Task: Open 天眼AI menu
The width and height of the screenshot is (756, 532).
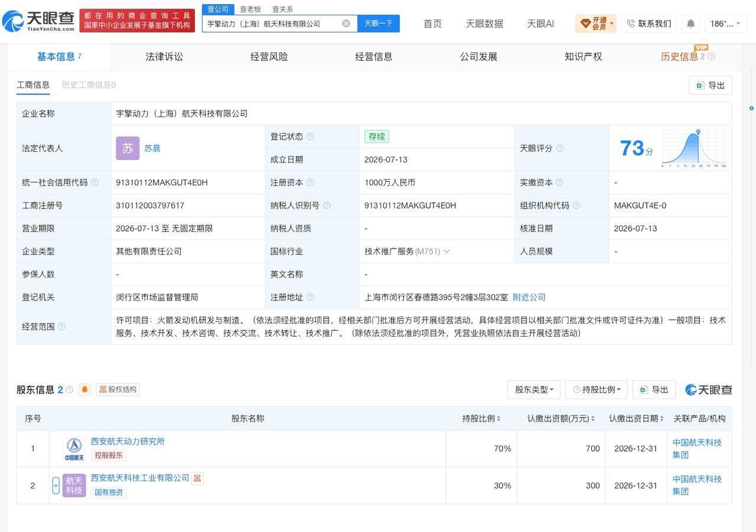Action: pos(540,24)
